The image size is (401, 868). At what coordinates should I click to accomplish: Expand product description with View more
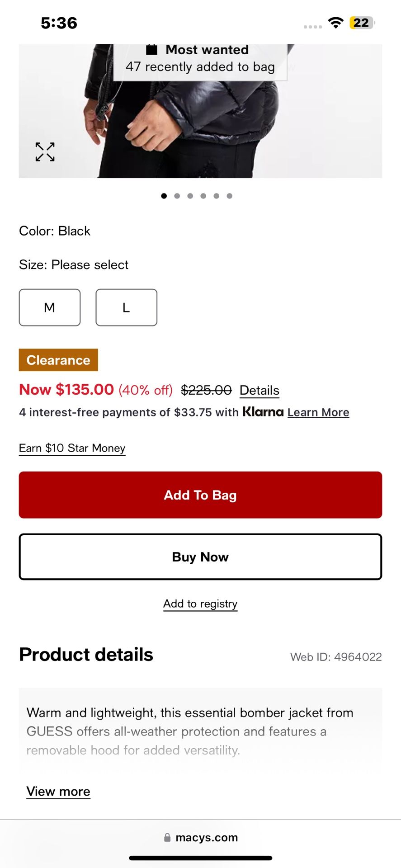tap(58, 791)
